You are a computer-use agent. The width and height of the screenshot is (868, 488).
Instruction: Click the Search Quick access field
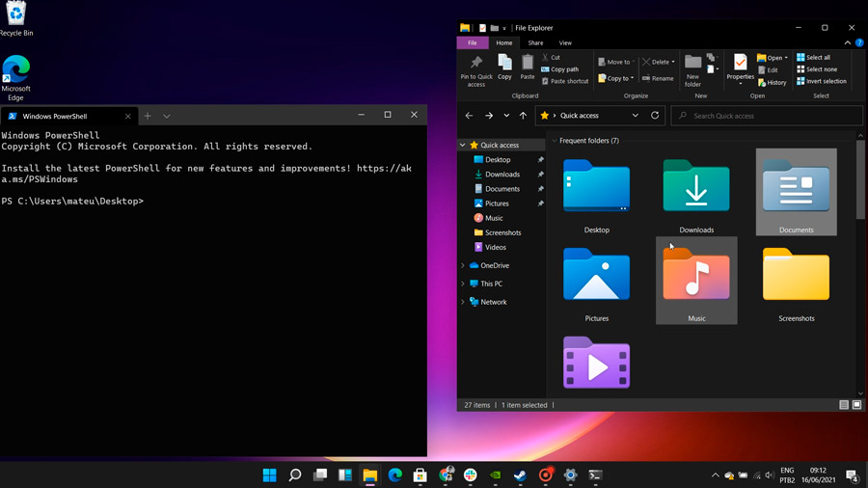(x=767, y=116)
